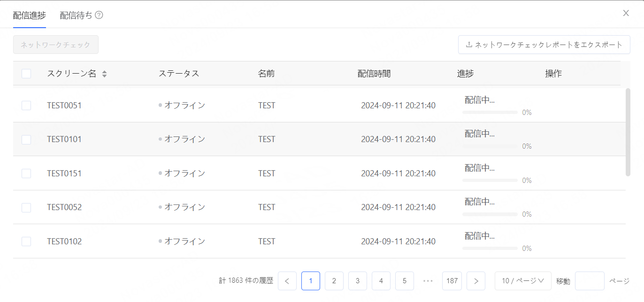Click the next page arrow
This screenshot has height=302, width=644.
[476, 281]
